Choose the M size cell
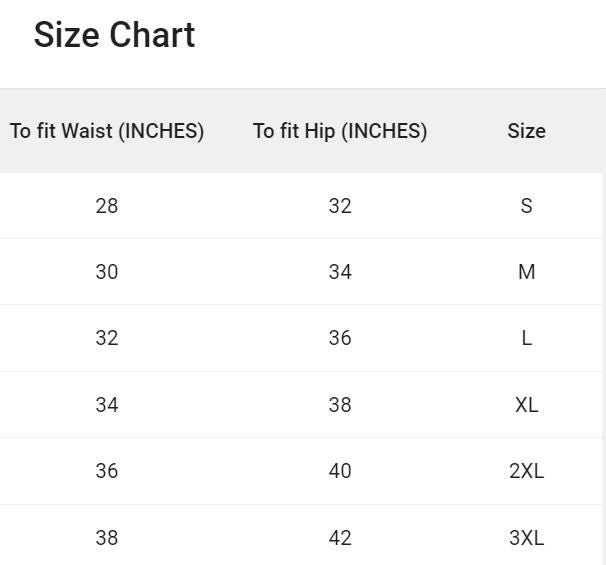This screenshot has width=606, height=565. [x=526, y=272]
